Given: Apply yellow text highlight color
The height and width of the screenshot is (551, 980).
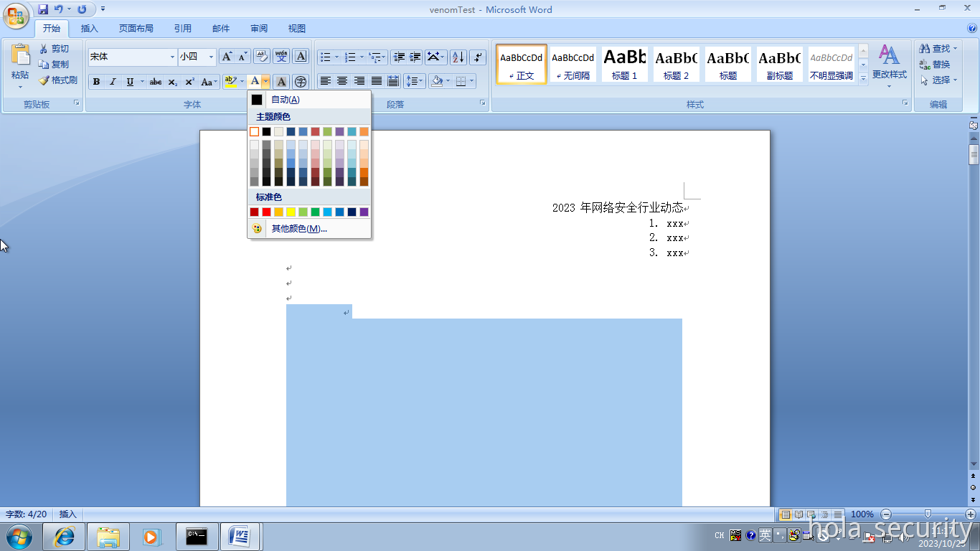Looking at the screenshot, I should [228, 81].
